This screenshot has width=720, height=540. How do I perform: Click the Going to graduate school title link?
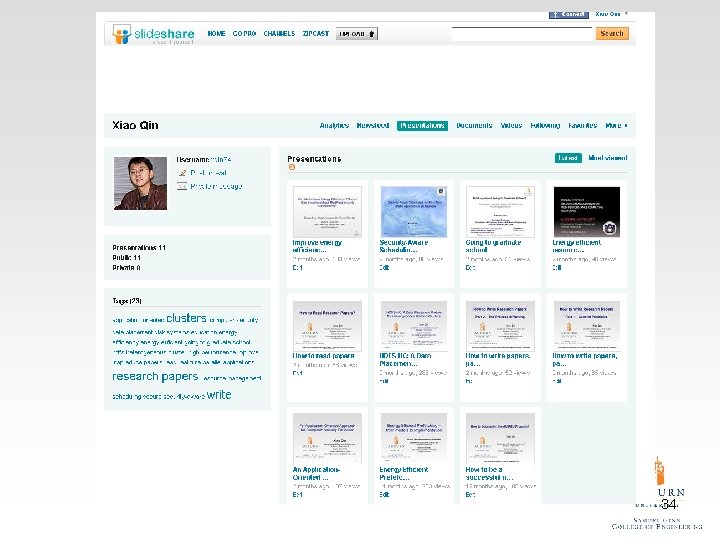(493, 246)
